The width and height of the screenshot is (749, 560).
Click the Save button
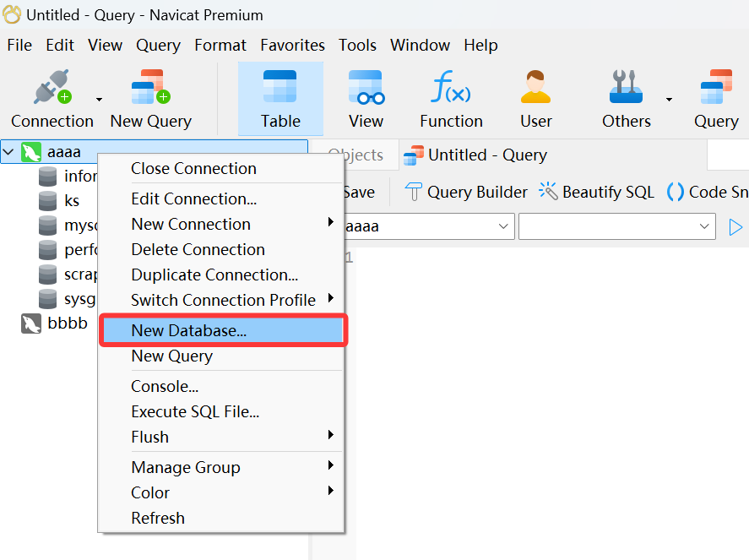pos(359,192)
